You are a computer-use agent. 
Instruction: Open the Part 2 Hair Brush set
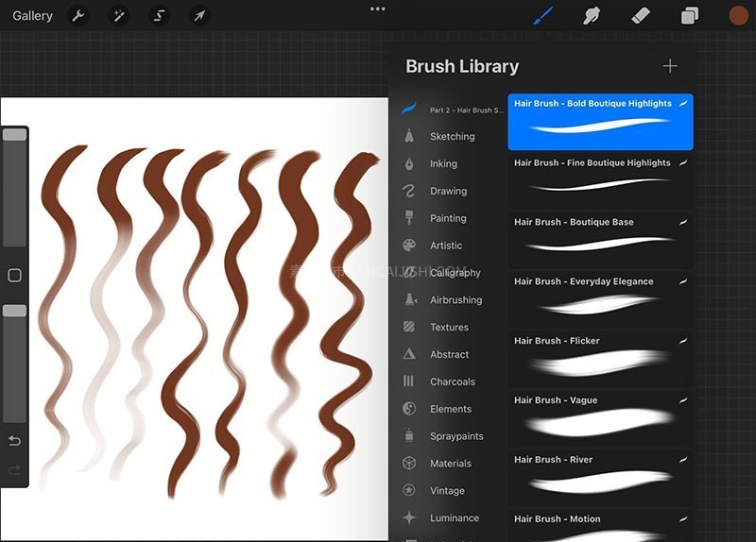(x=453, y=110)
